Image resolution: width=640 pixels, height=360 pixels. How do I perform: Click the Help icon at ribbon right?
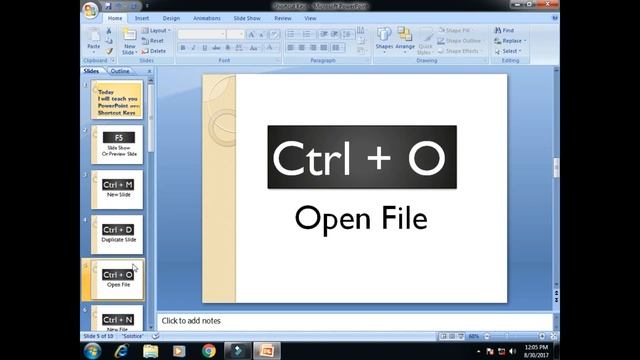click(555, 18)
